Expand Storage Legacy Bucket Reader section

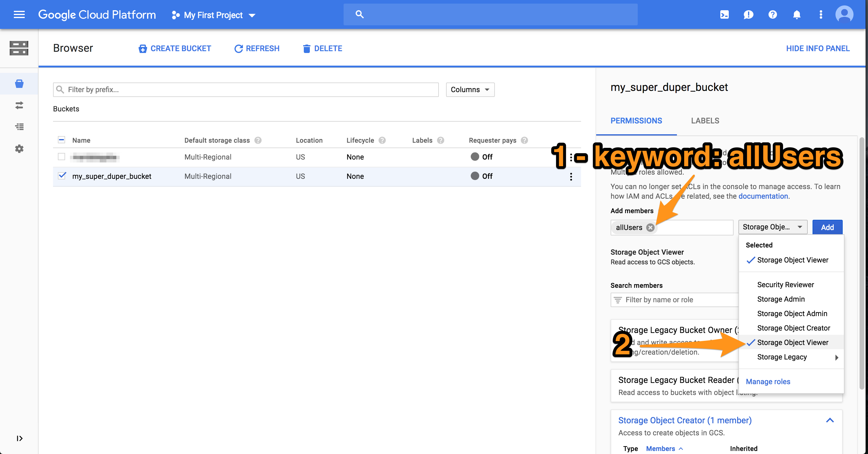coord(675,385)
